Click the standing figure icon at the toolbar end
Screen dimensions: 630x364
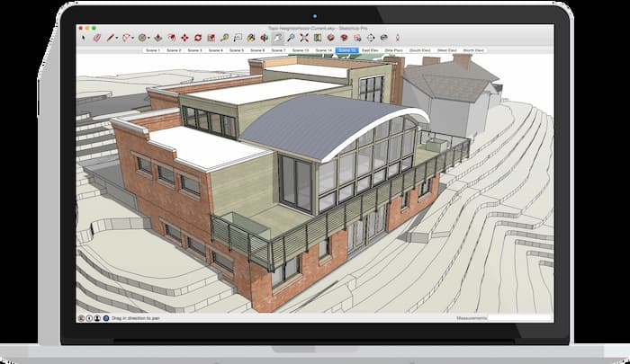[x=398, y=38]
